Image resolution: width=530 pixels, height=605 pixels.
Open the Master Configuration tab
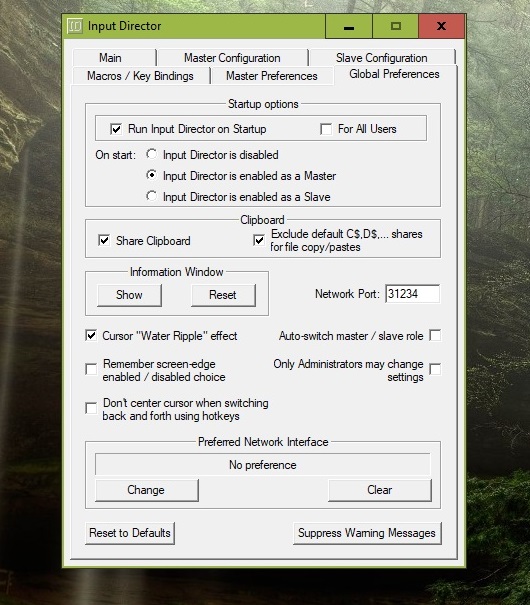233,58
